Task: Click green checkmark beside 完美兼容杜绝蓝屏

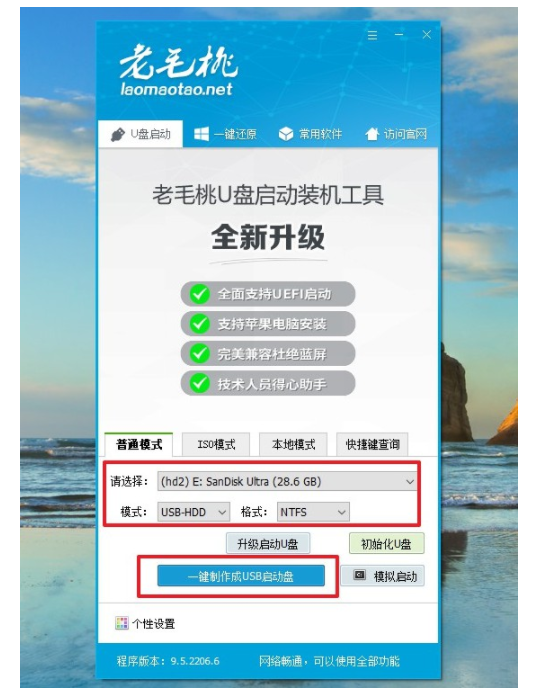Action: (x=199, y=354)
